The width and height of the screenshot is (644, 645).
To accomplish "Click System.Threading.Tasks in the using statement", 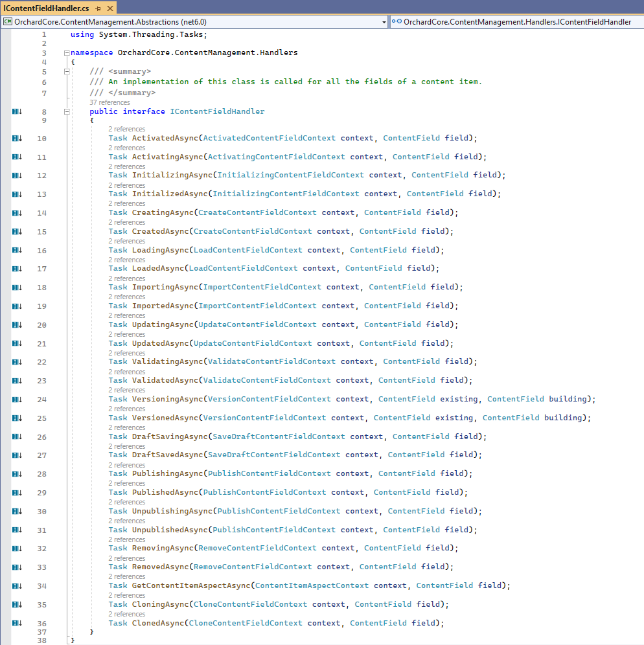I will pos(150,34).
